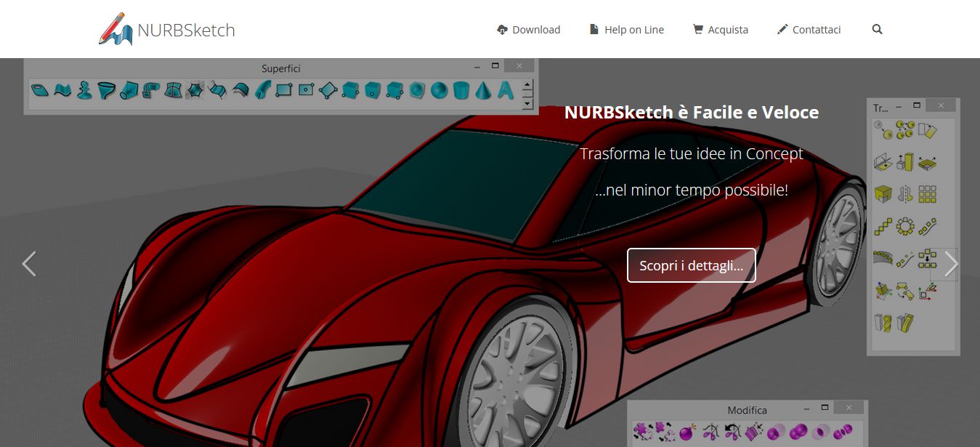This screenshot has height=447, width=980.
Task: Select the funnel-shaped surface icon in Superfici
Action: (x=106, y=90)
